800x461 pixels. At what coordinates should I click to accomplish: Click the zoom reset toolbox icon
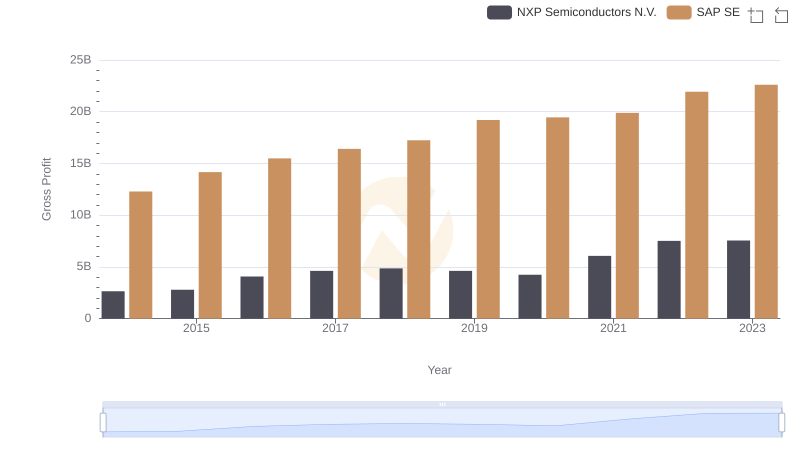pos(781,15)
